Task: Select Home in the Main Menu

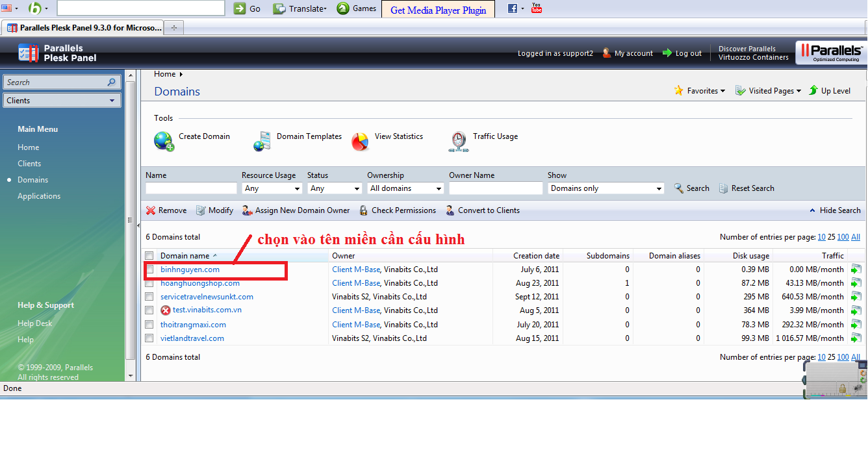Action: click(x=29, y=147)
